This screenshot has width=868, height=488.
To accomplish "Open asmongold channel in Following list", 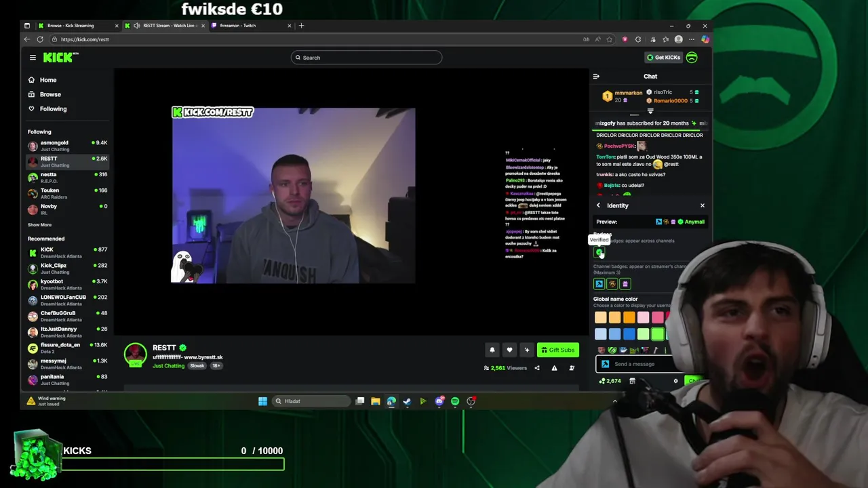I will (68, 146).
